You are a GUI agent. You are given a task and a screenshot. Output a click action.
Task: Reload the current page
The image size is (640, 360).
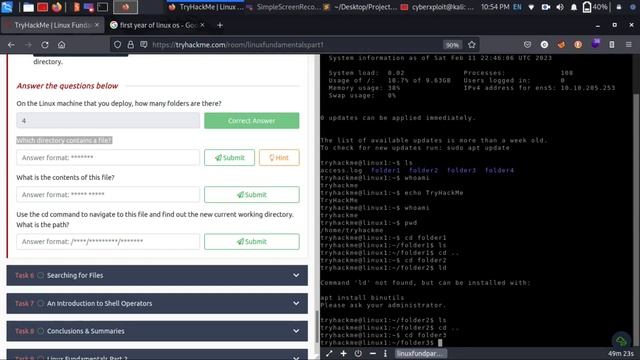(45, 45)
